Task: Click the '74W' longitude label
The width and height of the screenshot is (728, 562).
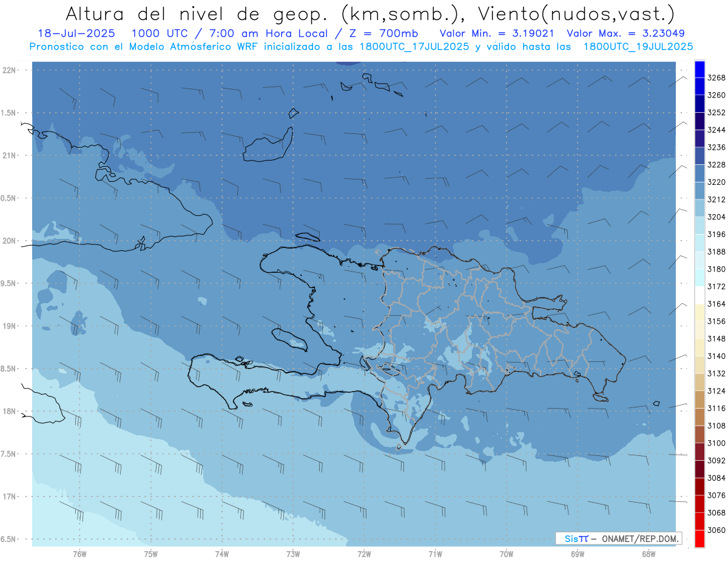Action: [x=222, y=554]
